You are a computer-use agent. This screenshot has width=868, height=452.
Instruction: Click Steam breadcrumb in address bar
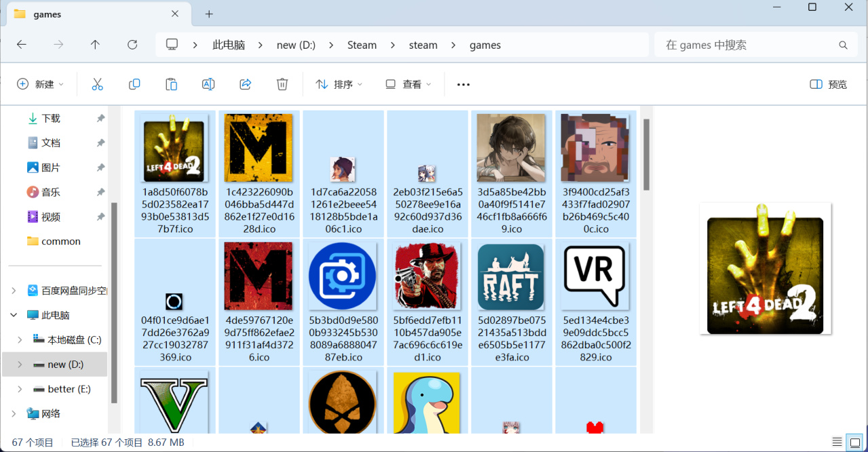pyautogui.click(x=362, y=45)
